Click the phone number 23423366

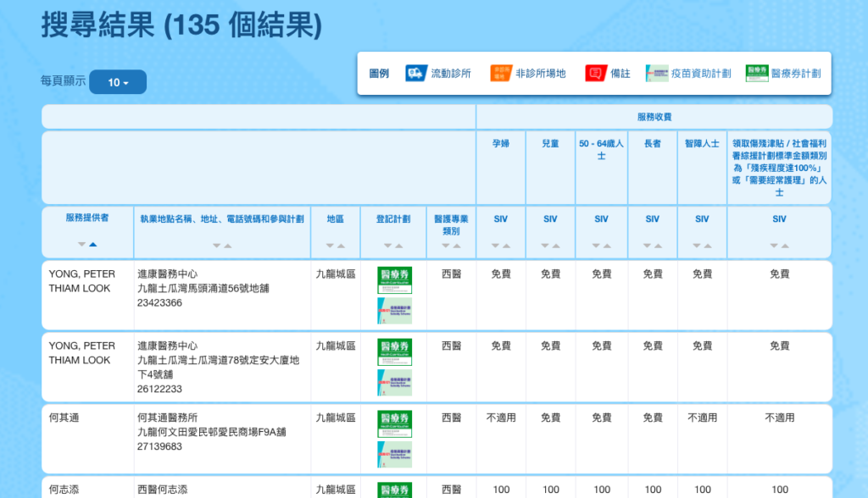click(159, 303)
